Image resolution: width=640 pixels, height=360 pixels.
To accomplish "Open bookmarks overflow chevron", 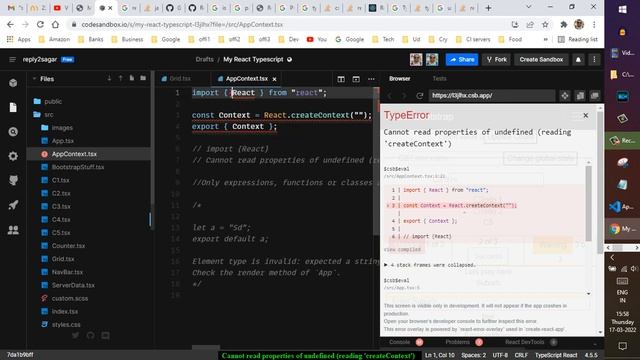I will 546,39.
